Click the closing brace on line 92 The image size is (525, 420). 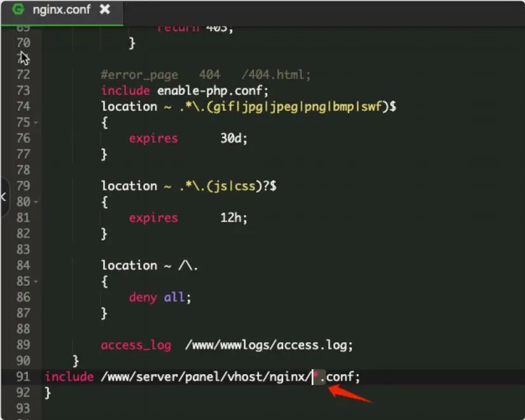click(48, 393)
